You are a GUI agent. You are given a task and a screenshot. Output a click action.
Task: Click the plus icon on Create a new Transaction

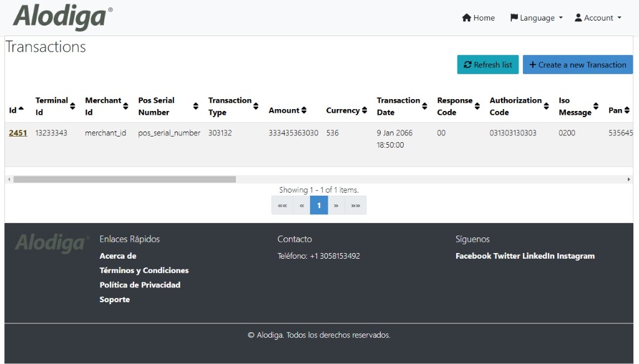(532, 64)
